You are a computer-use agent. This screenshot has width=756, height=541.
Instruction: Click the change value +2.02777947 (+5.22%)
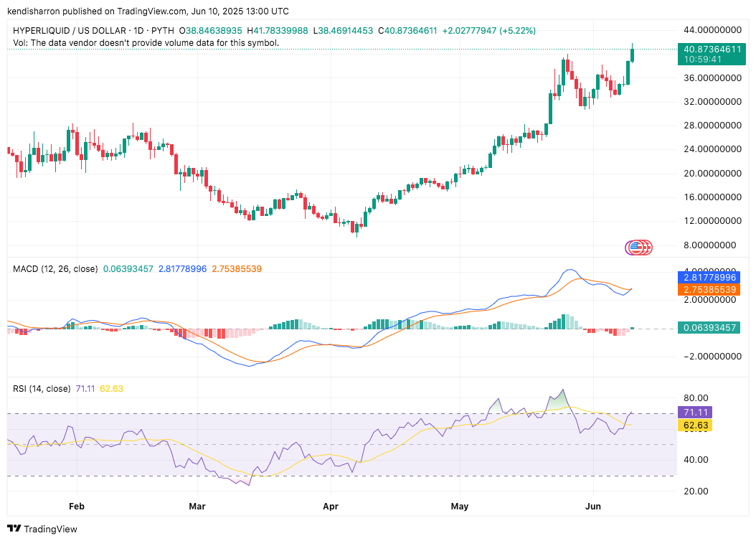(488, 30)
